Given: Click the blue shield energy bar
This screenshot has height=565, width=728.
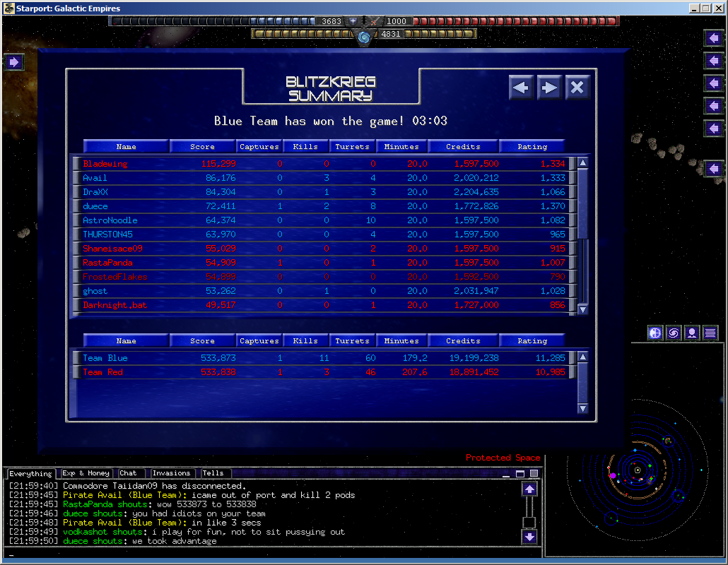Looking at the screenshot, I should coord(212,21).
